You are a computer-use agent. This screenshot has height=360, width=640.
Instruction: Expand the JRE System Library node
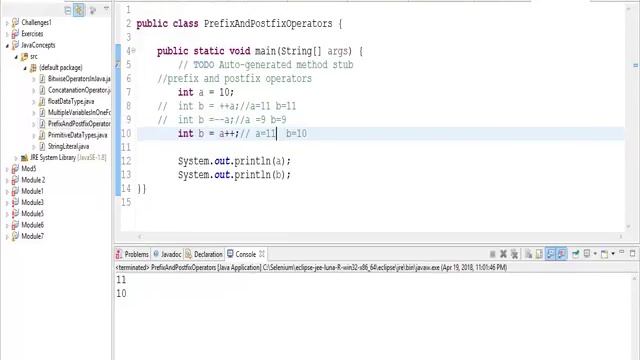tap(16, 158)
